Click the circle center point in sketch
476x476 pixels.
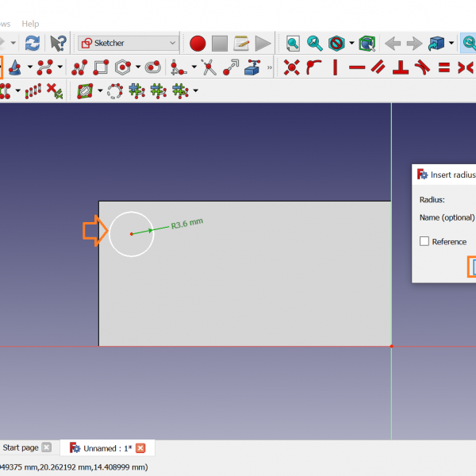(x=131, y=234)
